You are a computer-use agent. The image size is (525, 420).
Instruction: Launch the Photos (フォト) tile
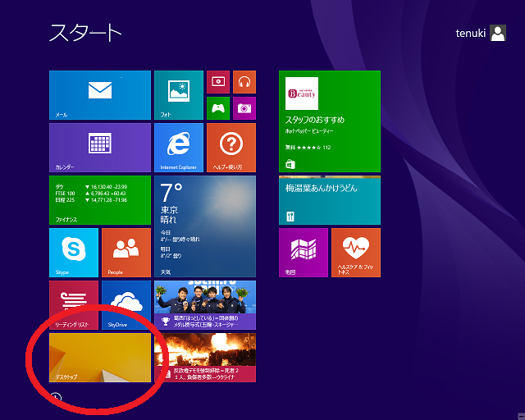click(x=178, y=95)
